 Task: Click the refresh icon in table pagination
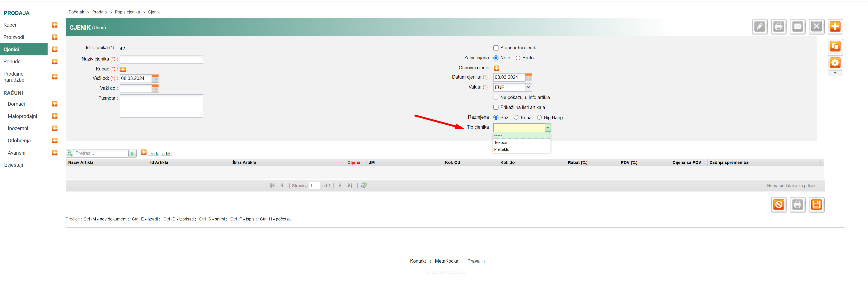point(364,185)
